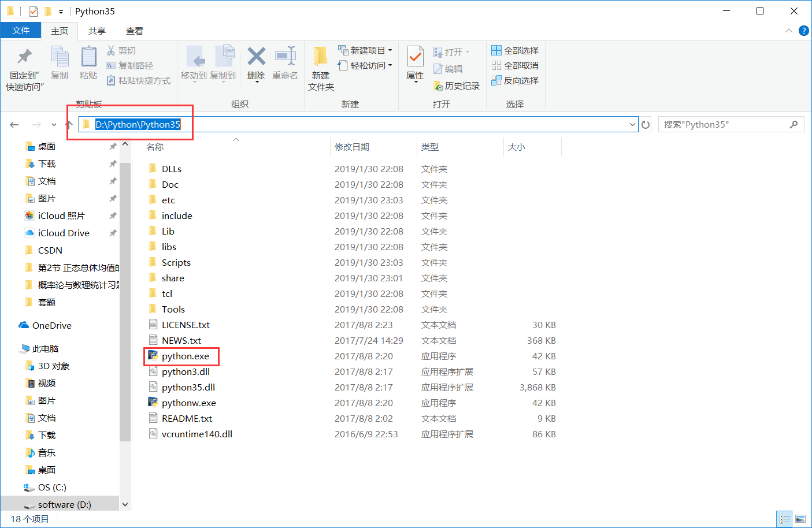Switch to the View ribbon tab
Image resolution: width=812 pixels, height=528 pixels.
click(x=135, y=31)
